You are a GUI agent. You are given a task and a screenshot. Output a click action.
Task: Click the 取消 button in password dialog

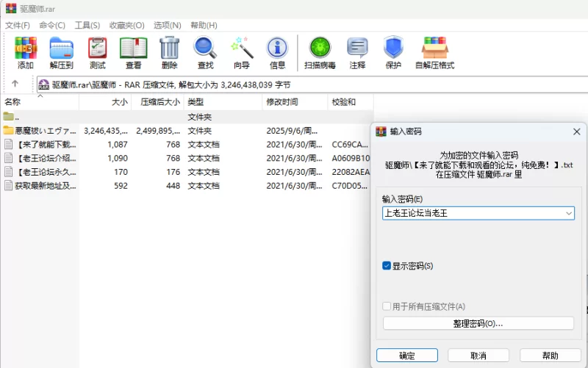(x=478, y=356)
